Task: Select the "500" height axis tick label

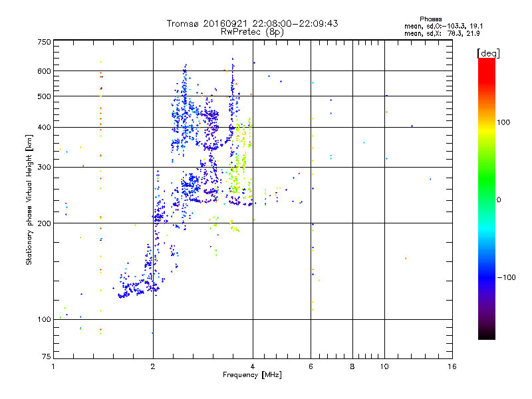Action: 44,96
